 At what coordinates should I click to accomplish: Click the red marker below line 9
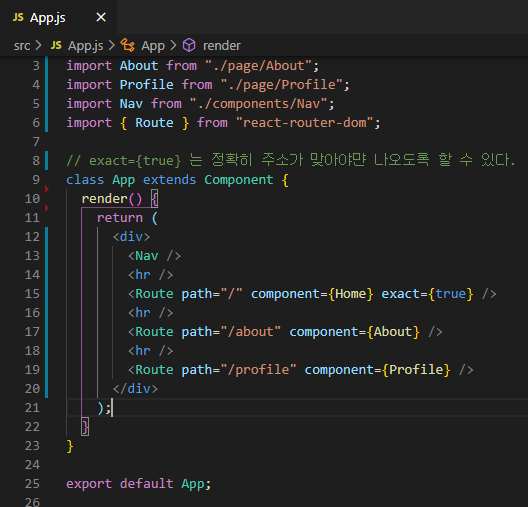tap(47, 189)
